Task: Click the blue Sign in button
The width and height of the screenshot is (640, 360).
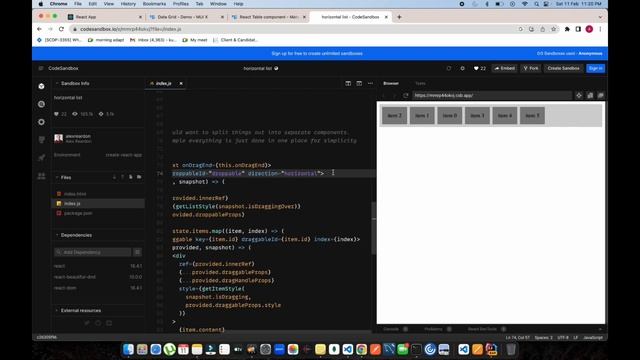Action: click(596, 68)
